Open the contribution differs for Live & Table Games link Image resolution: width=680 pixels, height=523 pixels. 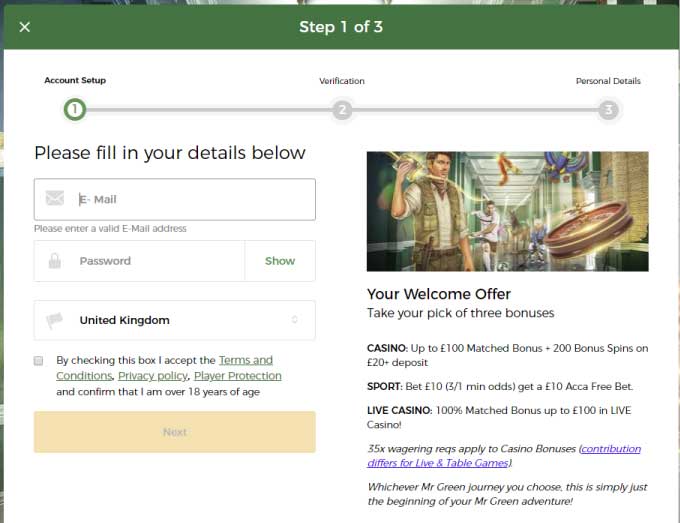coord(504,456)
